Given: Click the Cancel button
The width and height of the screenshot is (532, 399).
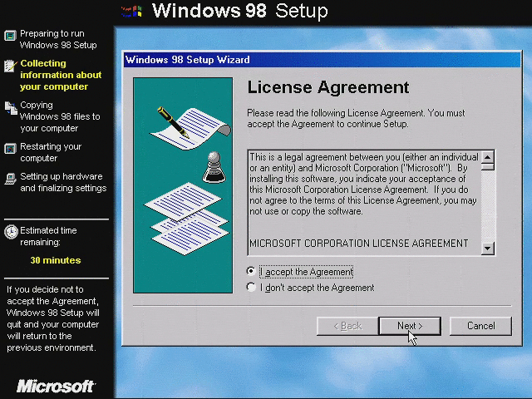Looking at the screenshot, I should point(480,326).
